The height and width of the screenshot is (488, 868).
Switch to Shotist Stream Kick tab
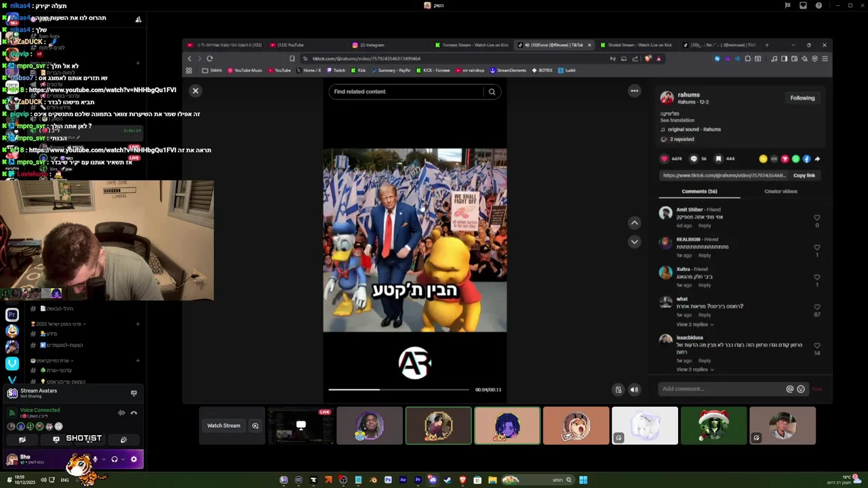click(x=636, y=45)
